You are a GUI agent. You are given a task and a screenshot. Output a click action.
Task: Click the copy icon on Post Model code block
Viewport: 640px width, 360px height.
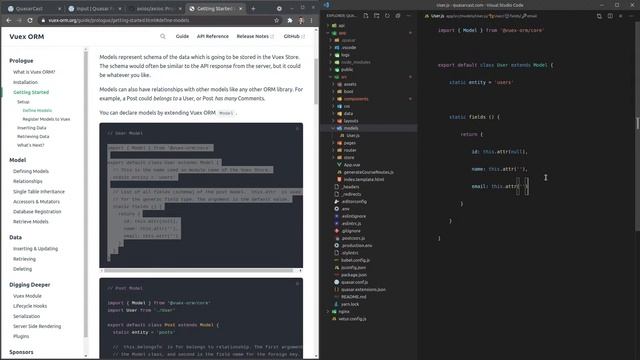pos(297,284)
